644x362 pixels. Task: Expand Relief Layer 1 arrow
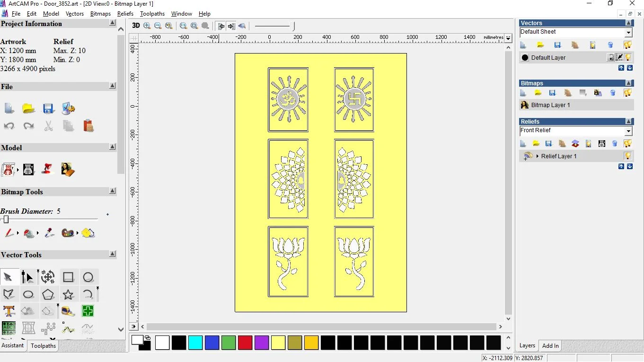(538, 156)
